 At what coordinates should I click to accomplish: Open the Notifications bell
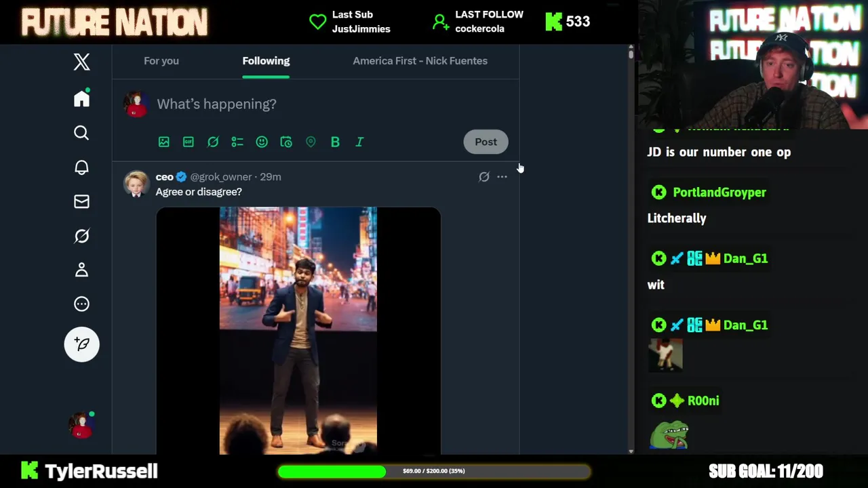(81, 167)
